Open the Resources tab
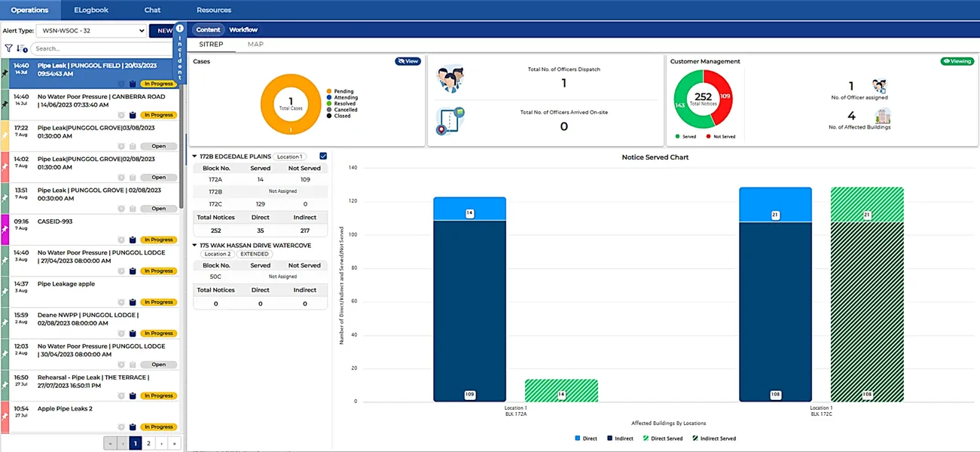The width and height of the screenshot is (980, 452). [214, 10]
